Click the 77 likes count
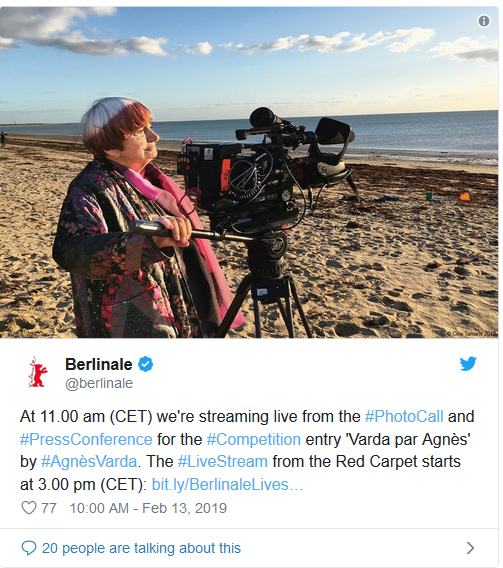 49,508
